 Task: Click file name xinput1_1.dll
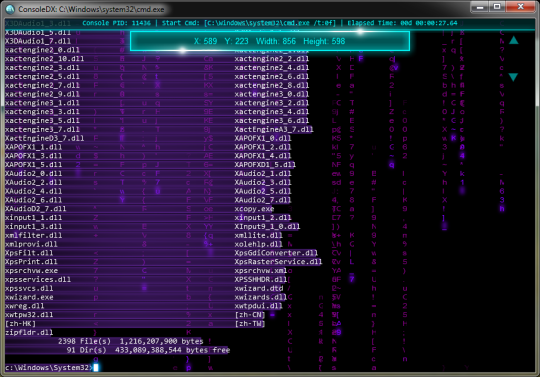pos(33,218)
